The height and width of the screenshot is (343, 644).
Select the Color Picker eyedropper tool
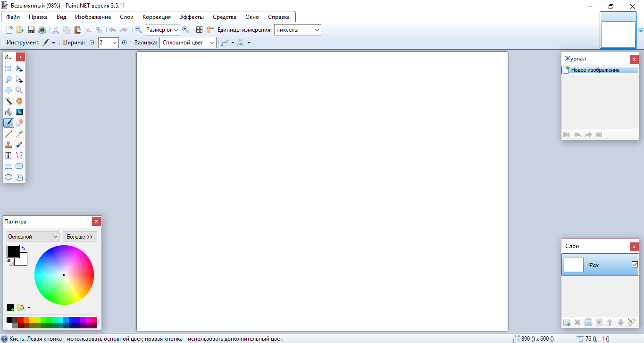[x=19, y=134]
